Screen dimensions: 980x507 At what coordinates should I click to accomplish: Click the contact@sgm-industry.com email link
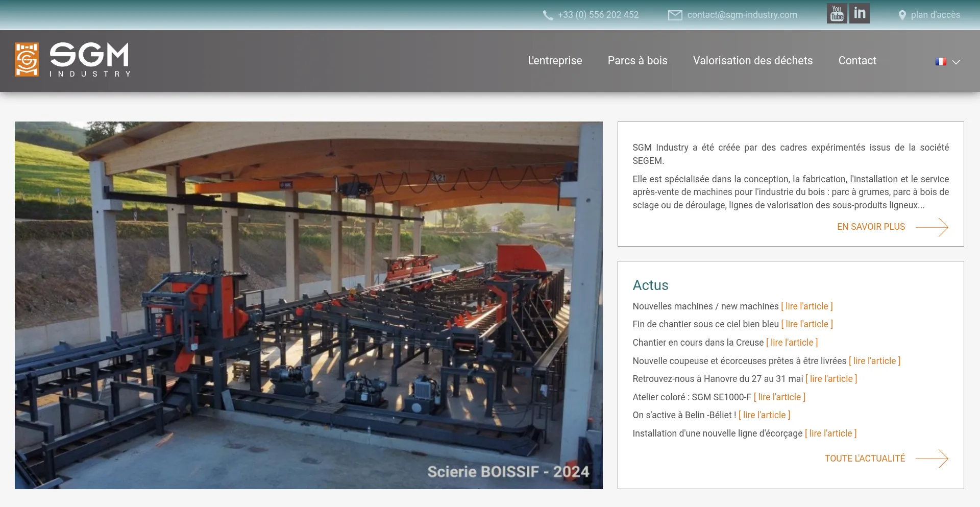coord(742,15)
